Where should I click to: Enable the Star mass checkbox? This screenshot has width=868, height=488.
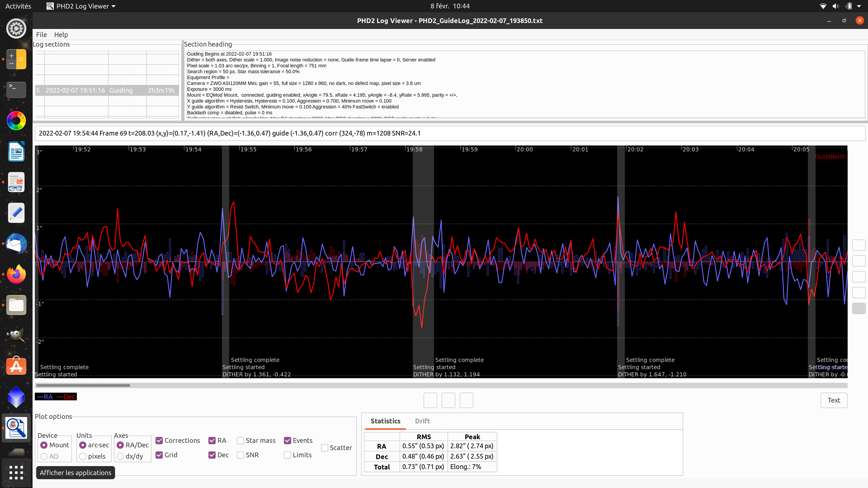point(240,441)
